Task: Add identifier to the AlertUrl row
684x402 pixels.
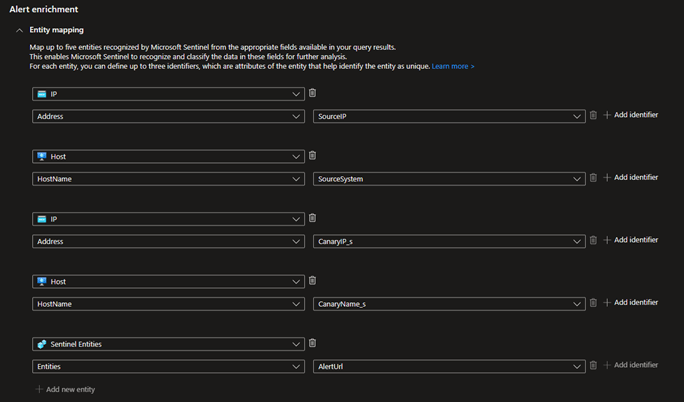Action: tap(631, 365)
